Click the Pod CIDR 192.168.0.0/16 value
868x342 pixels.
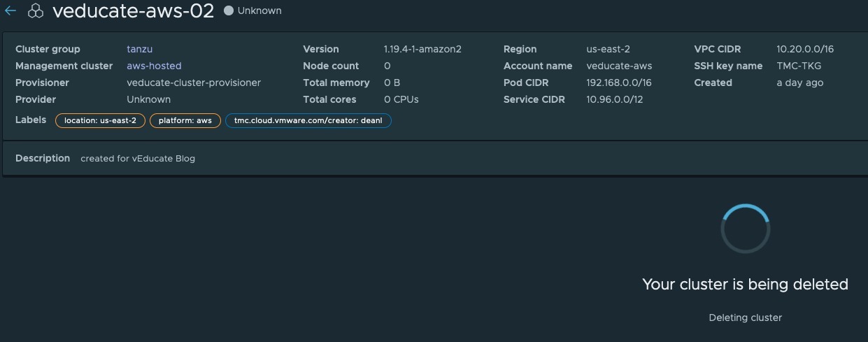point(619,83)
